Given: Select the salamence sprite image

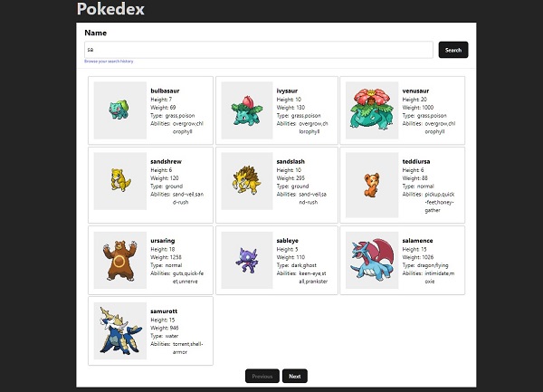Looking at the screenshot, I should coord(372,260).
